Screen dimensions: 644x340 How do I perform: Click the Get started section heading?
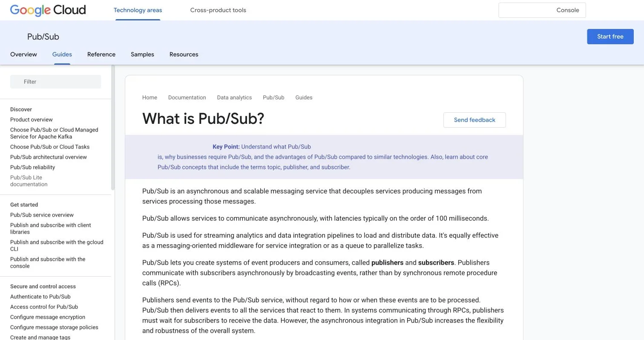click(x=24, y=205)
